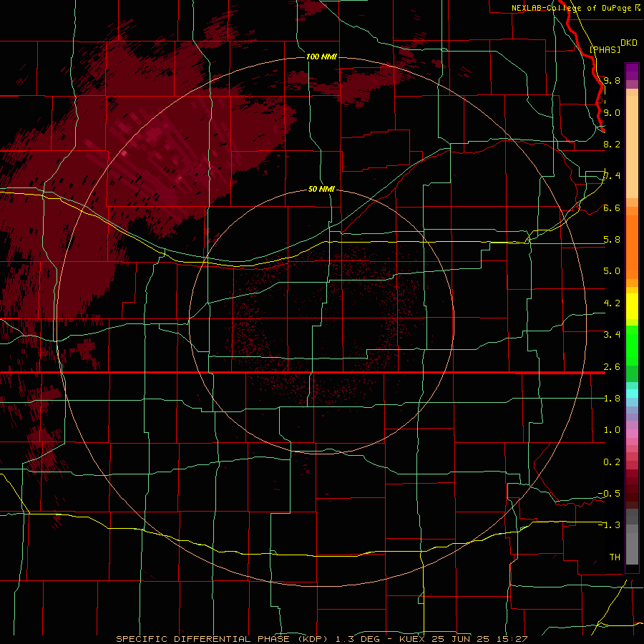Screen dimensions: 644x644
Task: Click the bright green segment of the color bar
Action: pyautogui.click(x=632, y=346)
